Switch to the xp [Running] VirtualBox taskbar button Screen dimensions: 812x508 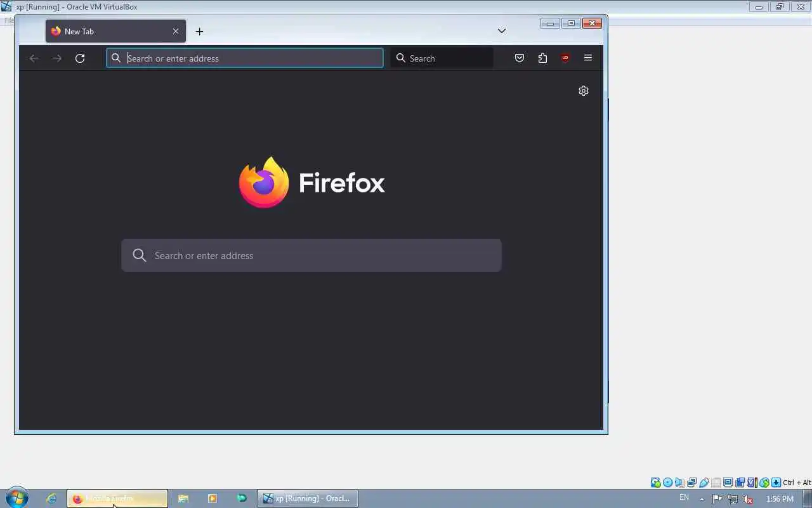(x=308, y=498)
